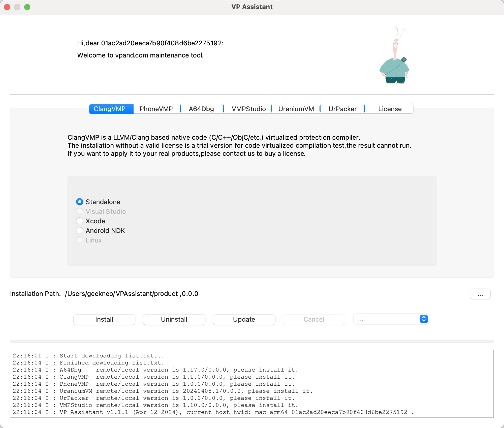Image resolution: width=504 pixels, height=428 pixels.
Task: Click the yellow minimize window button
Action: click(x=17, y=7)
